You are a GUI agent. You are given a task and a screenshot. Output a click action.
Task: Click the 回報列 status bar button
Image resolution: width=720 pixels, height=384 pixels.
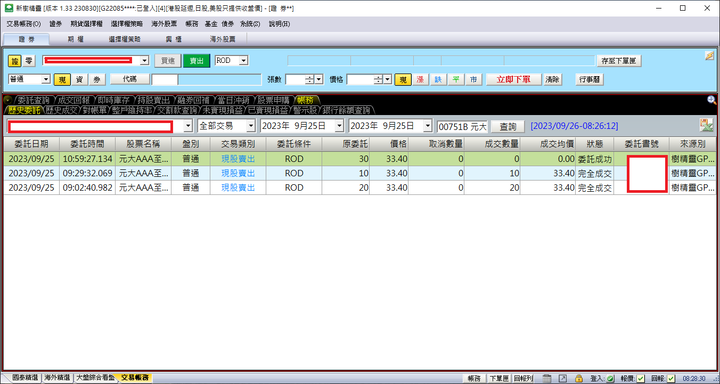click(523, 378)
